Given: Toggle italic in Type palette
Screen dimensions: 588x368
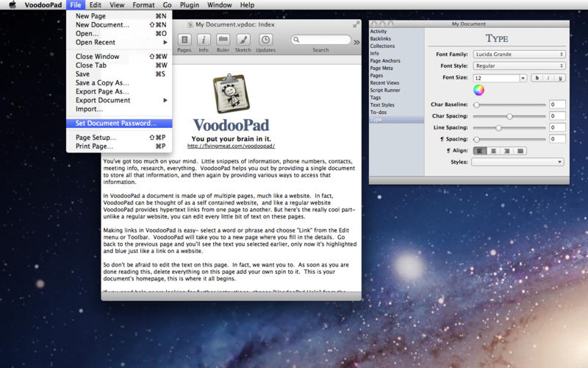Looking at the screenshot, I should (548, 78).
